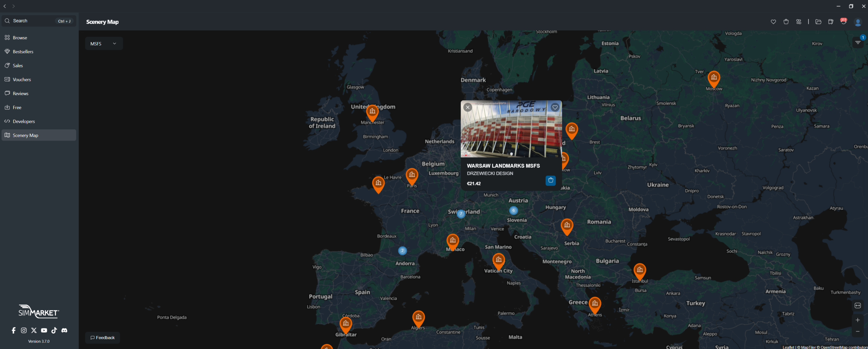This screenshot has width=868, height=349.
Task: Click the Moscow scenery map pin
Action: click(714, 78)
